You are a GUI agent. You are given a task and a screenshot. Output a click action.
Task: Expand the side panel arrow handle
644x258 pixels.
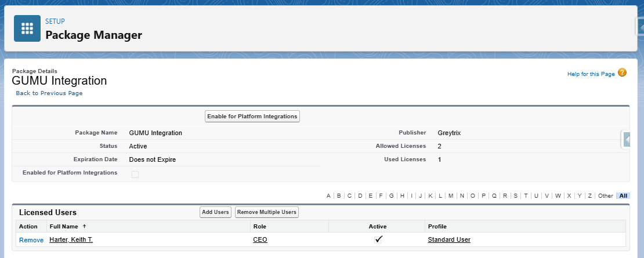(x=627, y=140)
